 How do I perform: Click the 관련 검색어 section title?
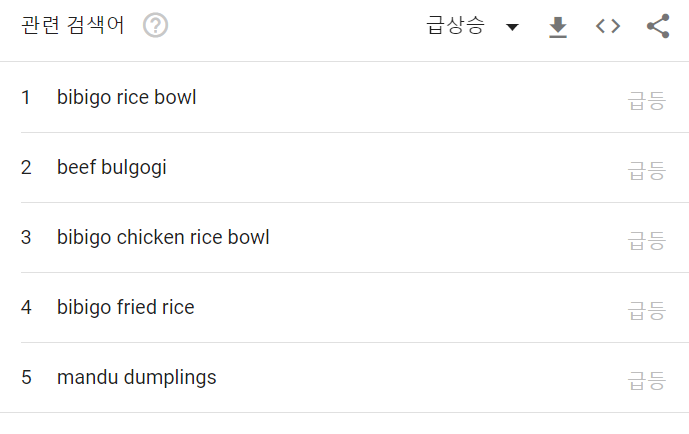73,25
